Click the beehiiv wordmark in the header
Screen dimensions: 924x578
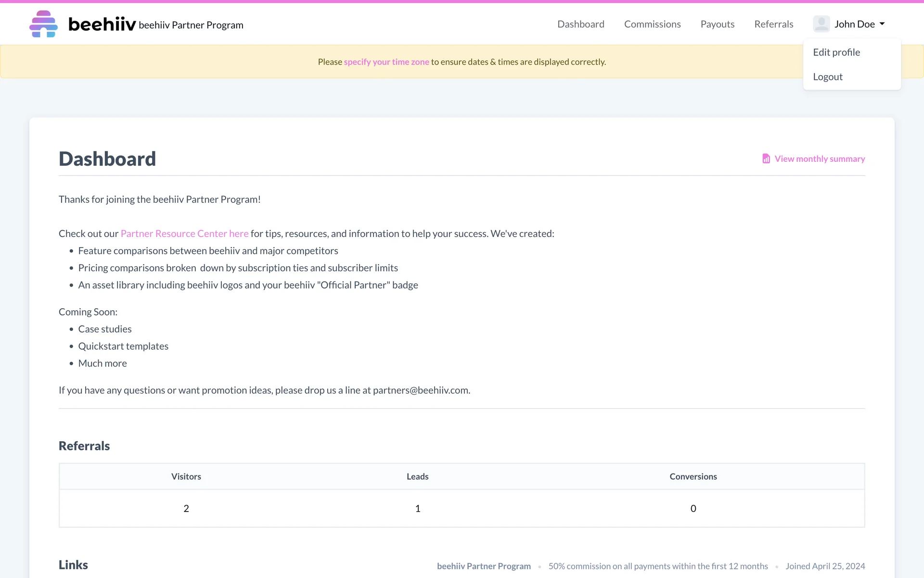[102, 24]
